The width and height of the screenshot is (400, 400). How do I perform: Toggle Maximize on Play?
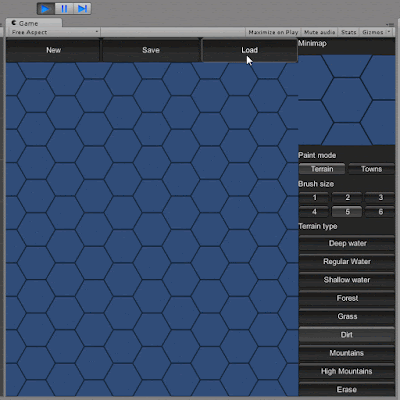click(x=273, y=32)
